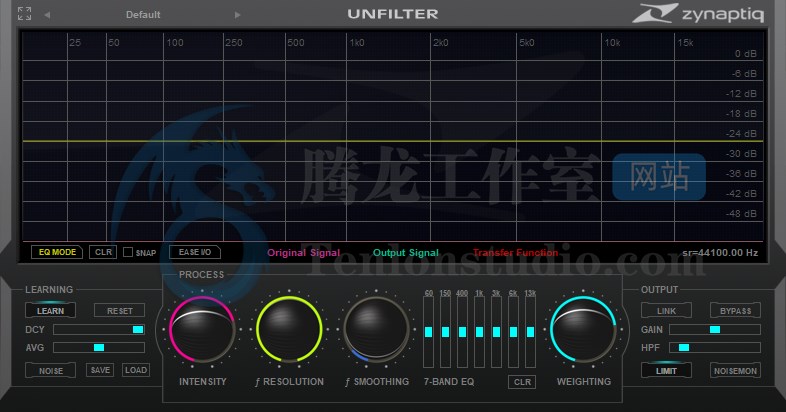Click the 13k EQ band fader
The width and height of the screenshot is (786, 412).
pyautogui.click(x=530, y=332)
